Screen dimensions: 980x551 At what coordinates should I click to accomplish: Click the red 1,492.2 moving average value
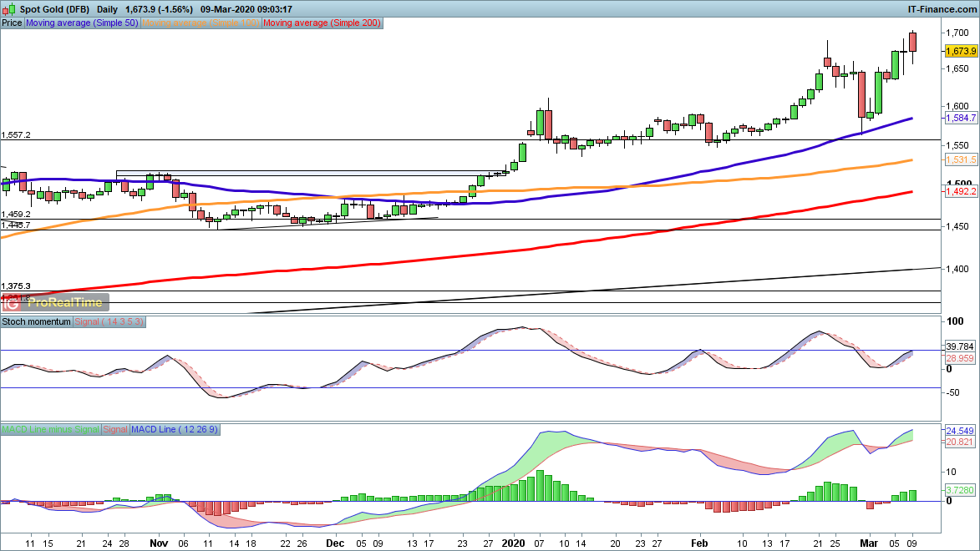click(961, 191)
